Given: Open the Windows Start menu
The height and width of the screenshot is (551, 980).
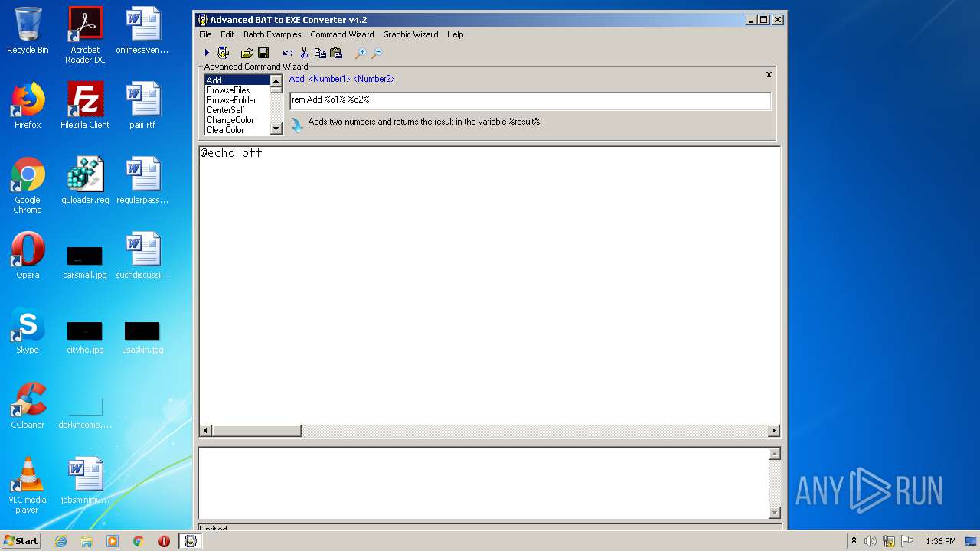Looking at the screenshot, I should pos(21,541).
